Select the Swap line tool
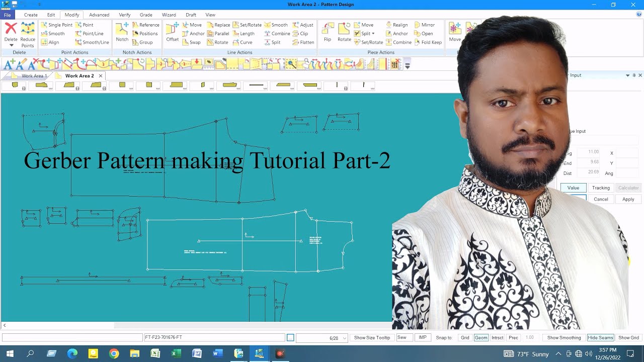Screen dimensions: 644x362 (x=191, y=42)
